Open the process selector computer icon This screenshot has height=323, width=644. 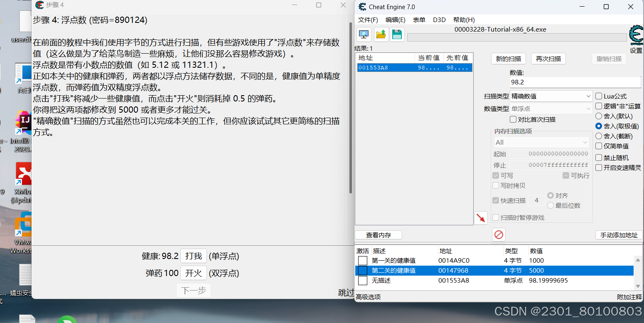click(x=364, y=35)
